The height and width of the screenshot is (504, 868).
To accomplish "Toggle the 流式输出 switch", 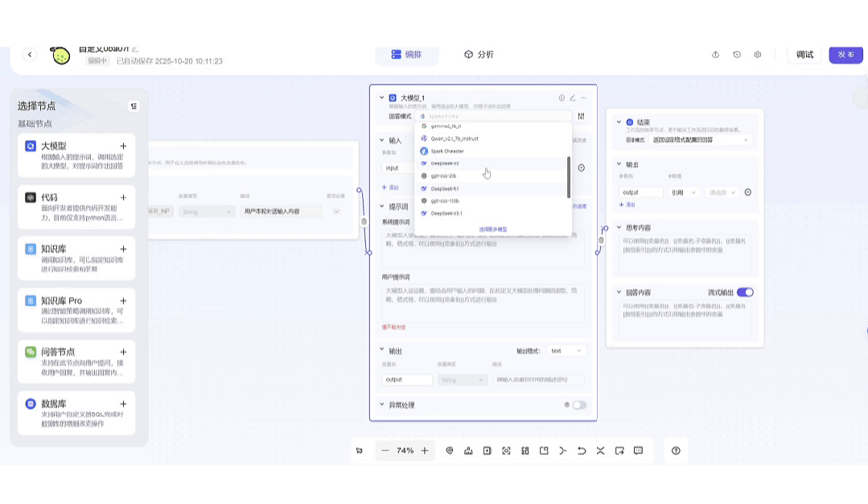I will coord(745,292).
